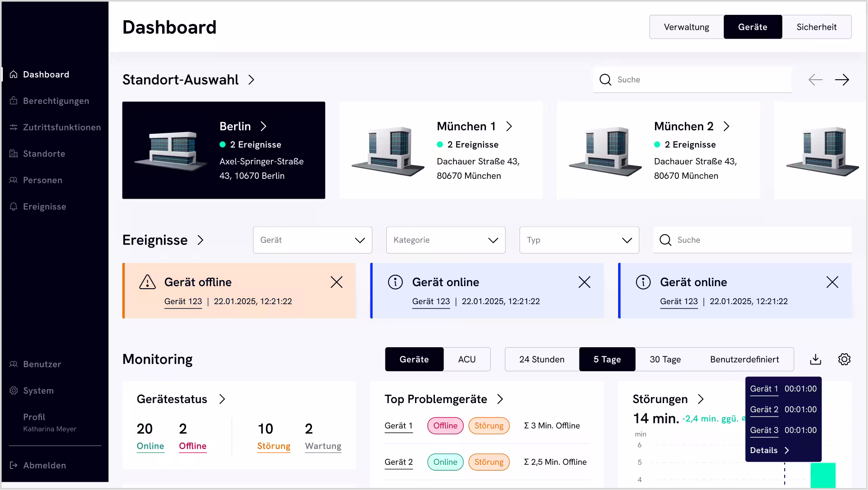Open München 1 location chevron
The width and height of the screenshot is (868, 490).
509,127
